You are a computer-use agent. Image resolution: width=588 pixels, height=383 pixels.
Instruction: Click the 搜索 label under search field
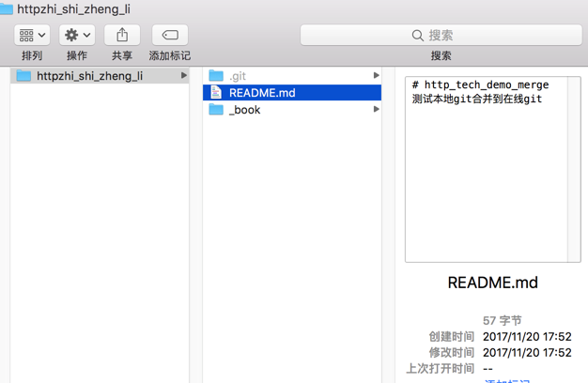click(x=441, y=55)
